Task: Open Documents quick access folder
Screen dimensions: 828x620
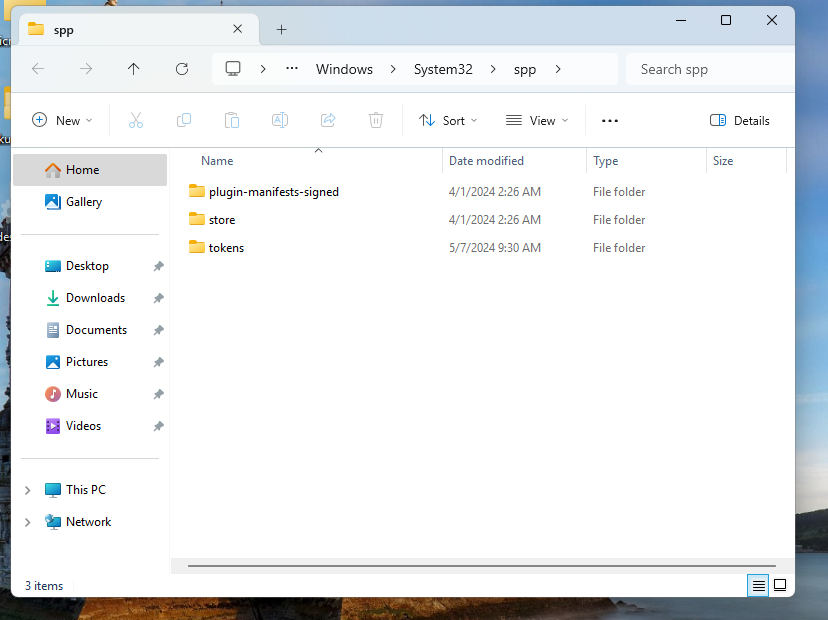Action: 90,330
